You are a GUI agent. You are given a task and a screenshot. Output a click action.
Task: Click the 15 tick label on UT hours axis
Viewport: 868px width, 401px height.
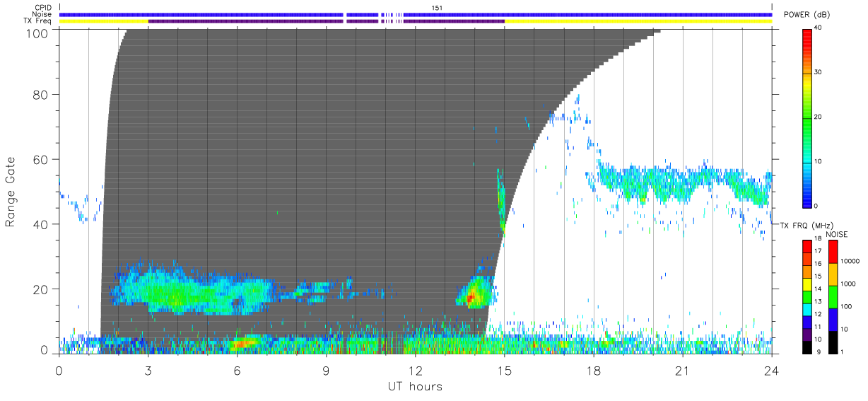click(x=504, y=371)
